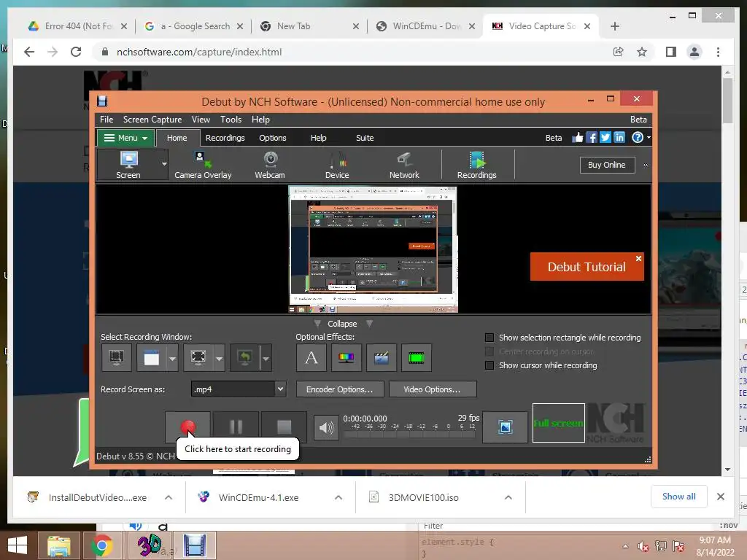Close the Debut Tutorial banner
Image resolution: width=747 pixels, height=560 pixels.
click(638, 258)
